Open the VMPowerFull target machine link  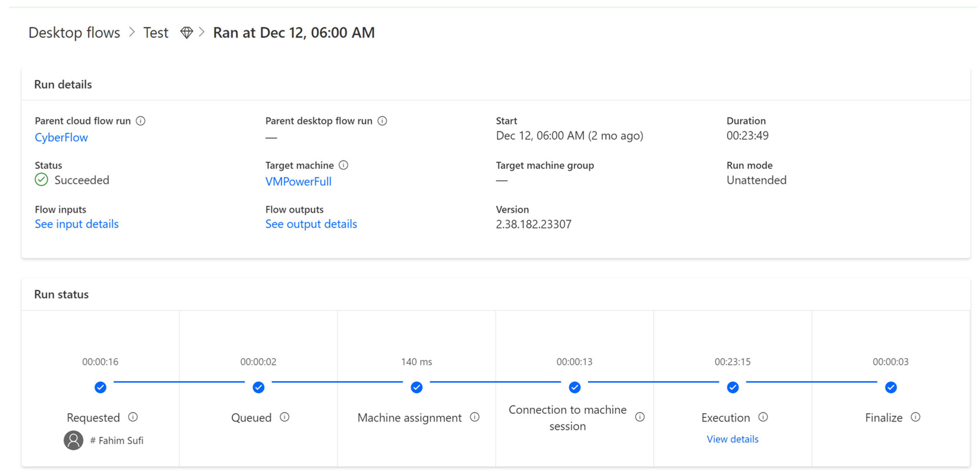coord(298,181)
